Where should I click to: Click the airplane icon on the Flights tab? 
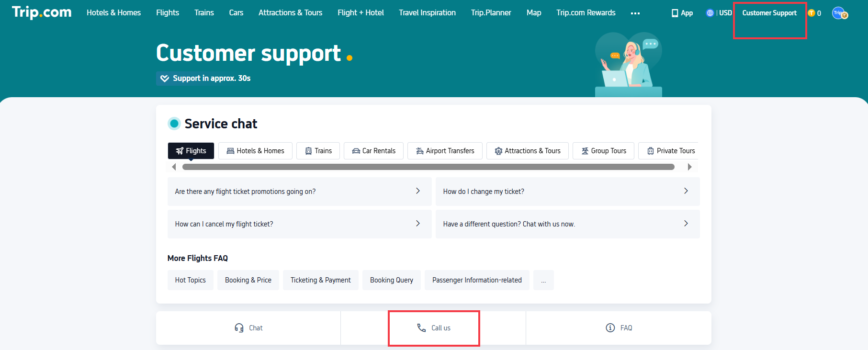coord(180,150)
